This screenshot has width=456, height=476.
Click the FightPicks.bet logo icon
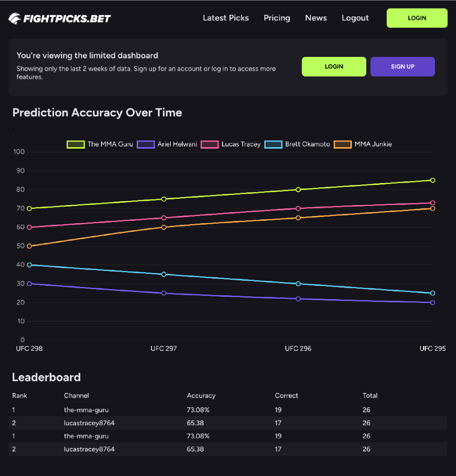(x=14, y=19)
